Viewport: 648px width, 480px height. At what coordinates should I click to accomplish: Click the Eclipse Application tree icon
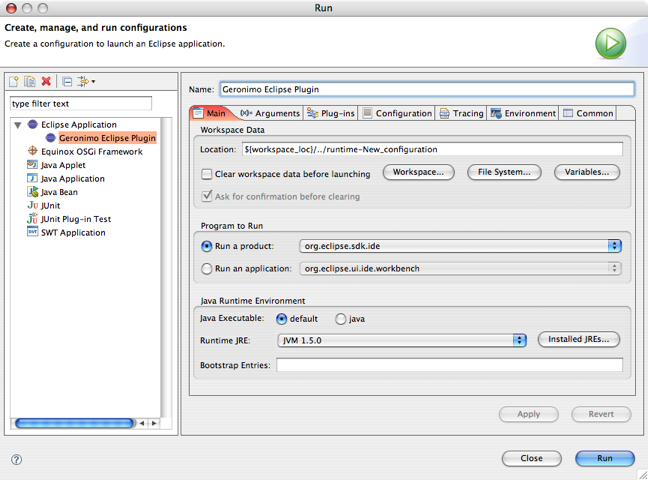click(33, 124)
